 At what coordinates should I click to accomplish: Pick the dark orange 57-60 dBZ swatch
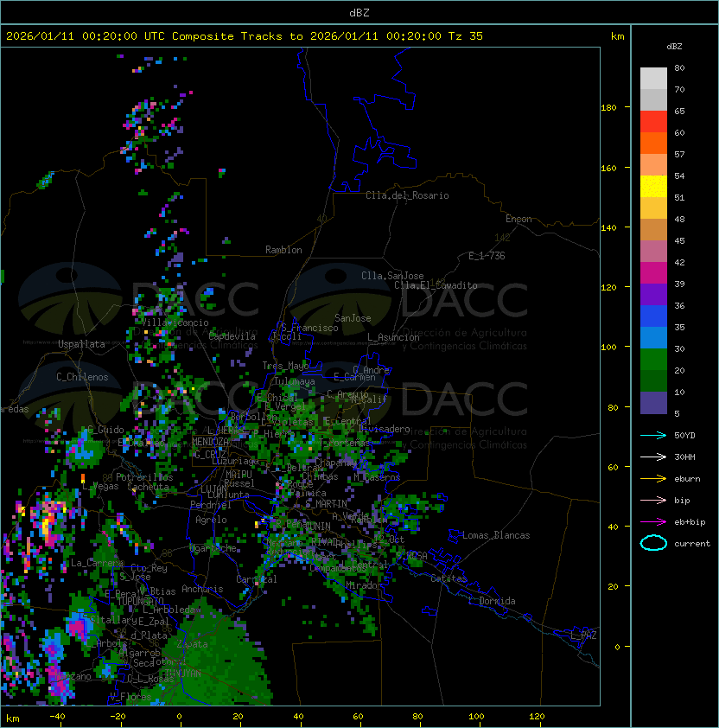[x=653, y=144]
